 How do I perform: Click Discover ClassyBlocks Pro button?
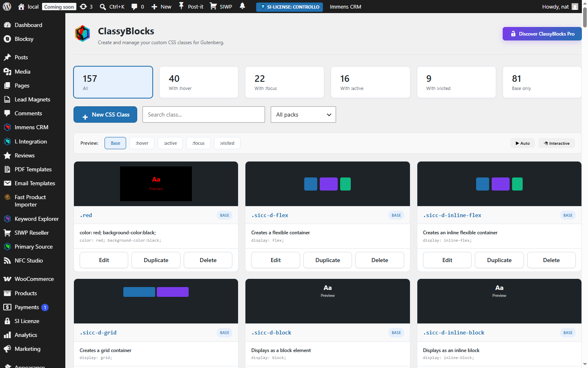point(542,34)
